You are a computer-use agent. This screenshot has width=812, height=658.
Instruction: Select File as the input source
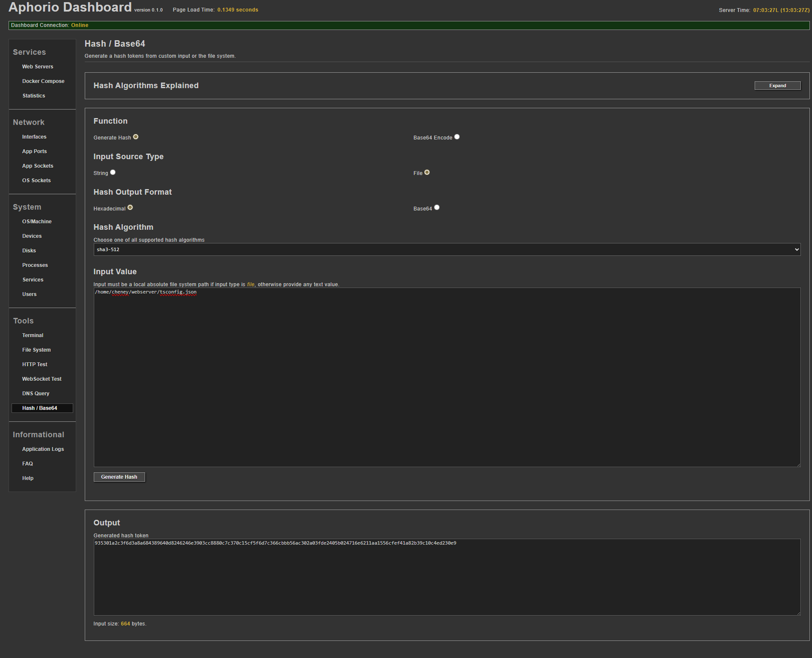click(x=427, y=172)
